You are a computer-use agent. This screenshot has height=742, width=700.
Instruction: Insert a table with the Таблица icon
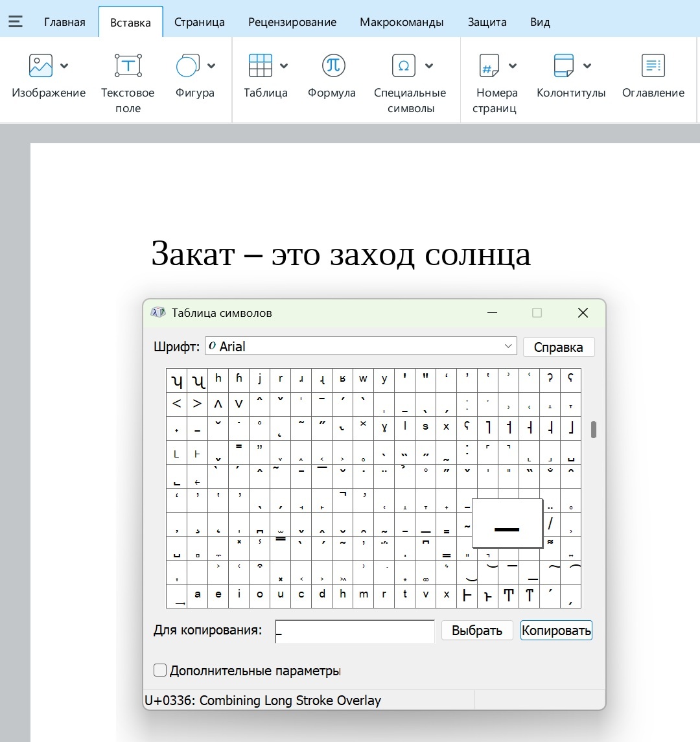click(x=262, y=65)
